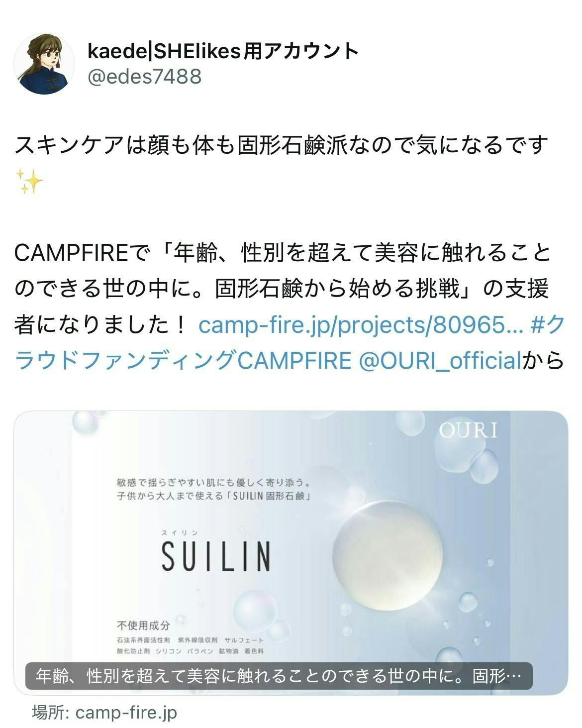
Task: Open kaede's profile avatar picture
Action: (x=44, y=64)
